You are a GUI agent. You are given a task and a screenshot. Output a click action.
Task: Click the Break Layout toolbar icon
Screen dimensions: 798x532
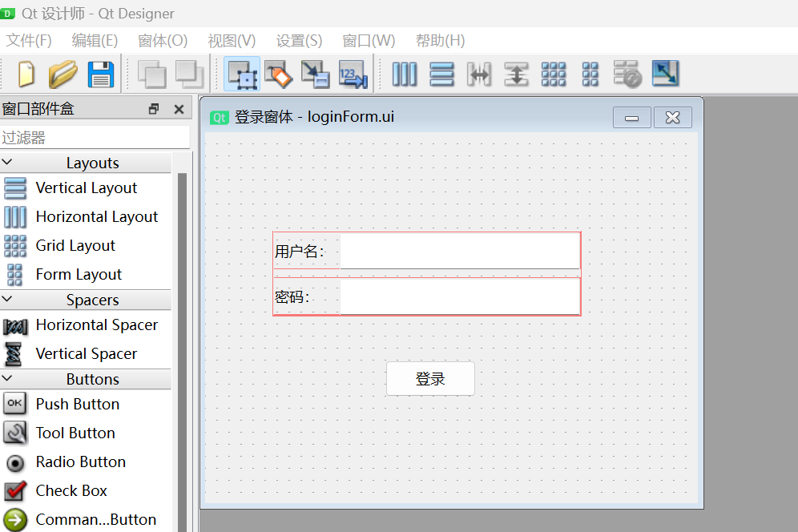pos(627,75)
